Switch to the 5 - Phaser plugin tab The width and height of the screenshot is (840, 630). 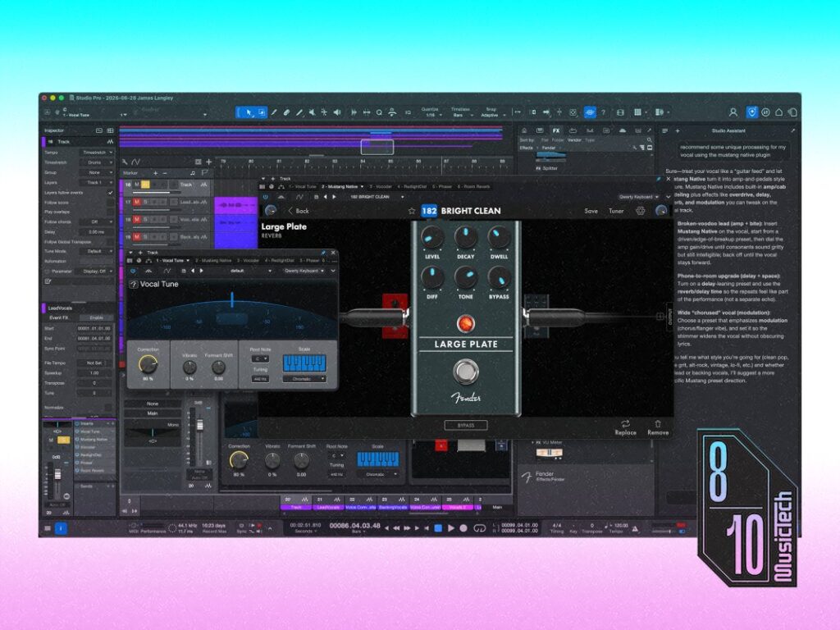tap(442, 187)
